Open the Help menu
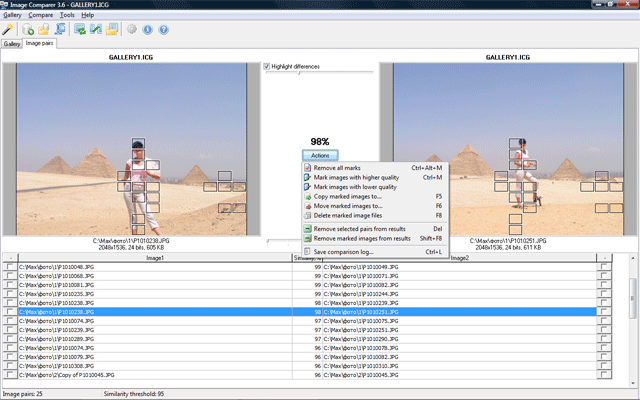The height and width of the screenshot is (400, 640). coord(88,15)
